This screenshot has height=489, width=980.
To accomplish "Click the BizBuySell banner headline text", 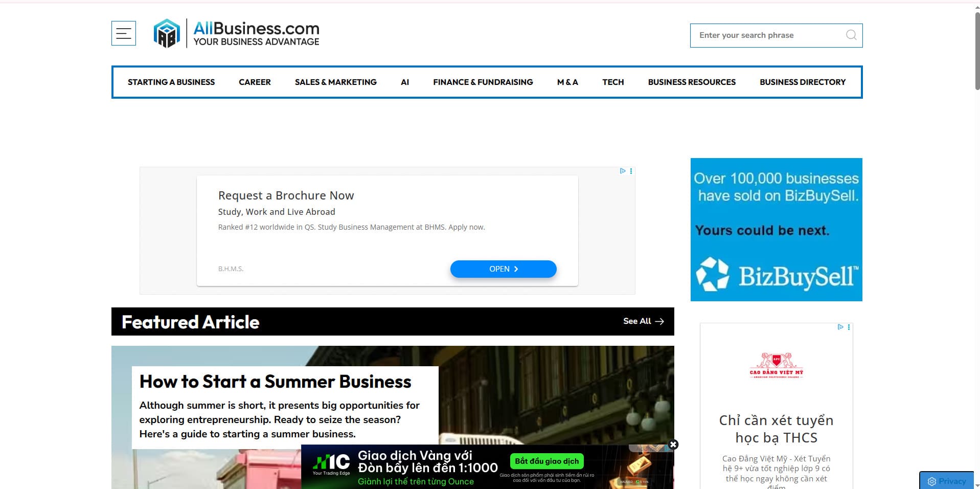I will point(776,187).
